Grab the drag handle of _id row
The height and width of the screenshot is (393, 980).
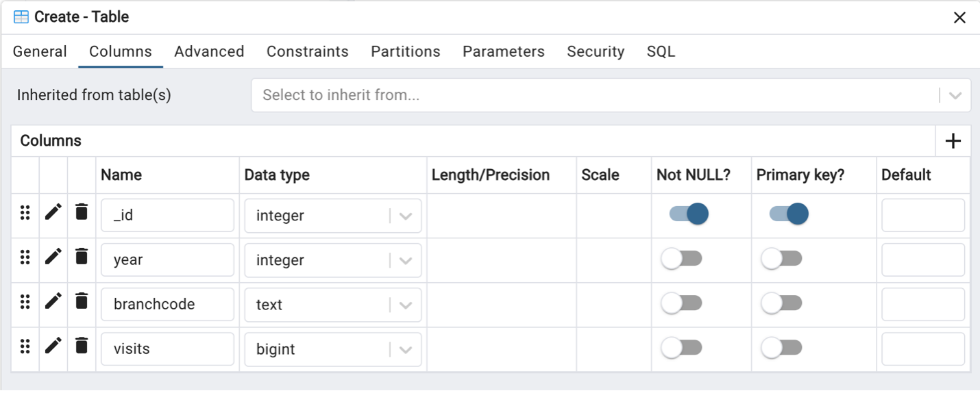[25, 213]
